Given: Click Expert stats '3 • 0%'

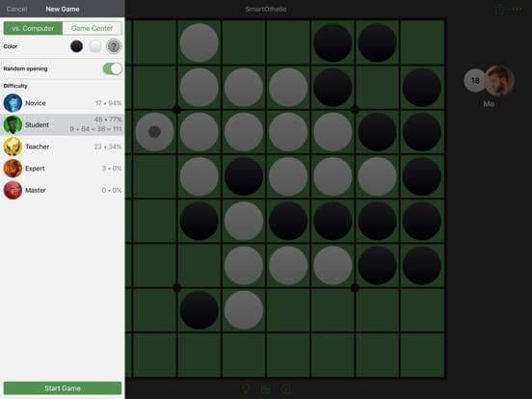Looking at the screenshot, I should [112, 169].
